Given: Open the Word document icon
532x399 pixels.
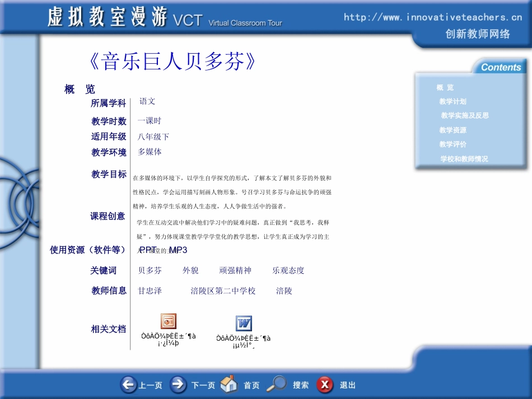Looking at the screenshot, I should 244,323.
